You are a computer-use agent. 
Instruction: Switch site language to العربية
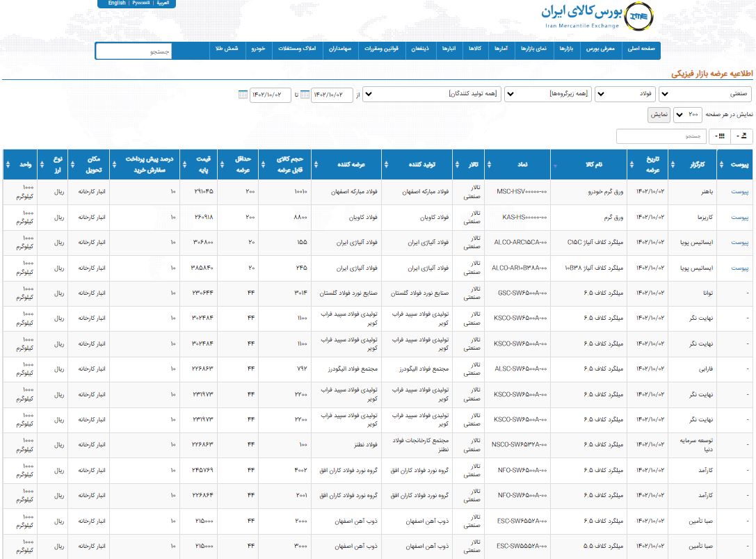pos(163,3)
